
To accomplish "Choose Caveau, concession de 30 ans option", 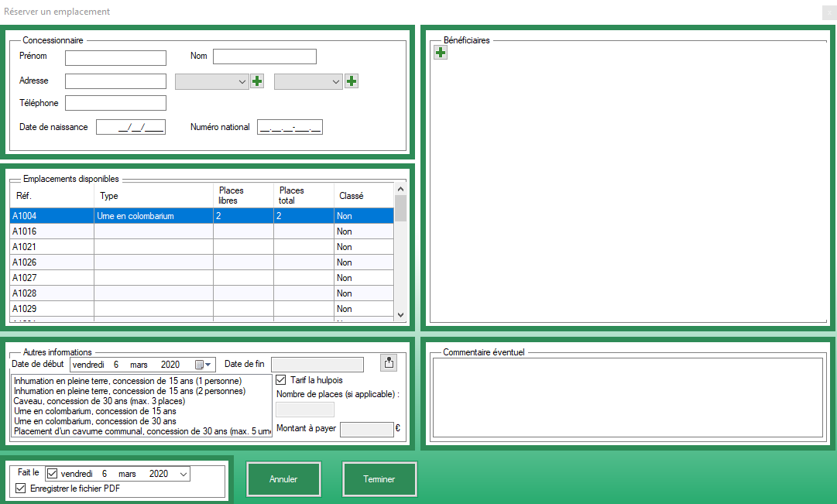I will 99,401.
